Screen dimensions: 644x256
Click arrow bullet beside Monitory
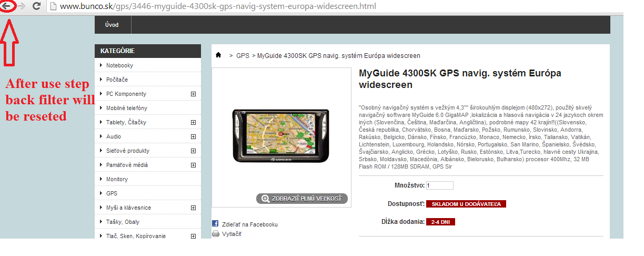pos(101,179)
